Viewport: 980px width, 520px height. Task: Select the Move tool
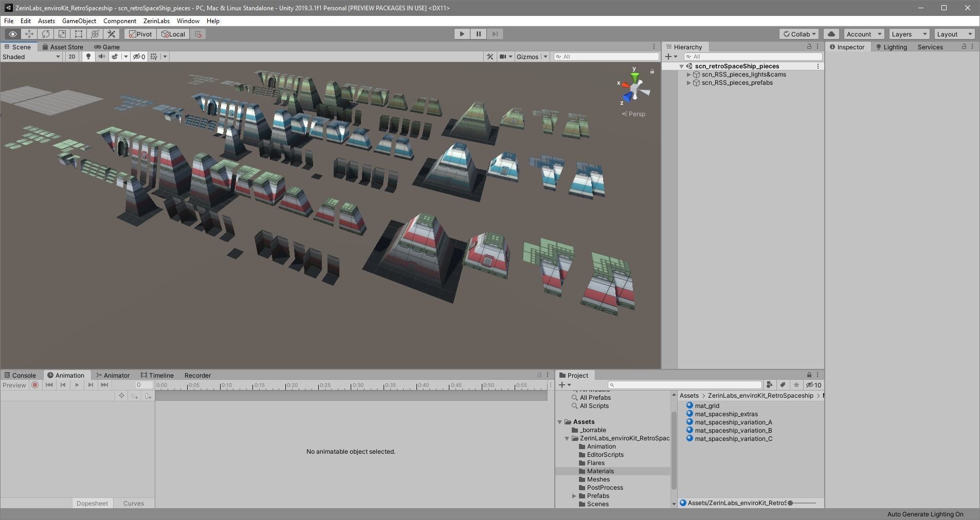click(29, 34)
